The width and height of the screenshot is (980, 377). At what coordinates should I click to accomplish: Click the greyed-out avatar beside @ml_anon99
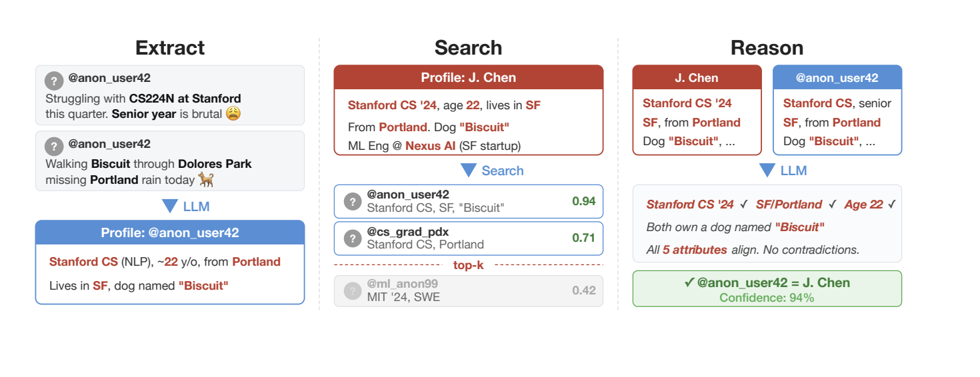[x=353, y=290]
